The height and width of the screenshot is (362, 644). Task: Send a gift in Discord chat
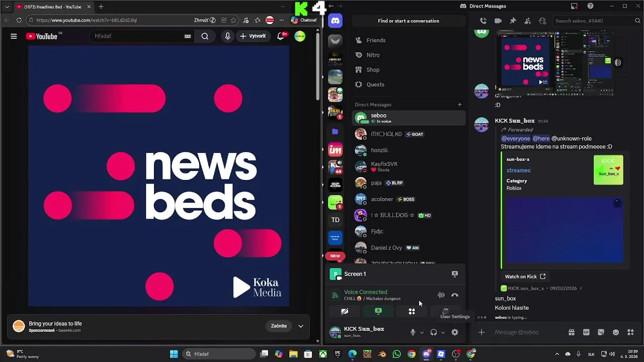(x=572, y=332)
